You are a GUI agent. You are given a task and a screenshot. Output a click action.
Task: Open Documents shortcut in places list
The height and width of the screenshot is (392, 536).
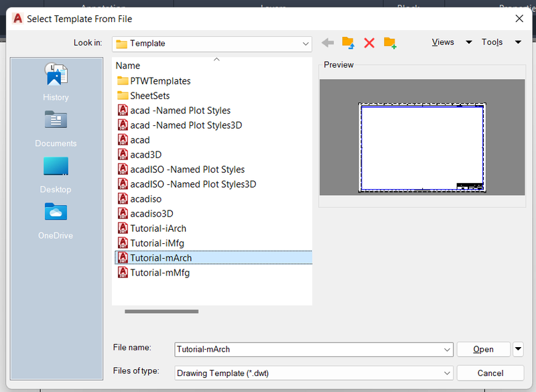point(56,129)
